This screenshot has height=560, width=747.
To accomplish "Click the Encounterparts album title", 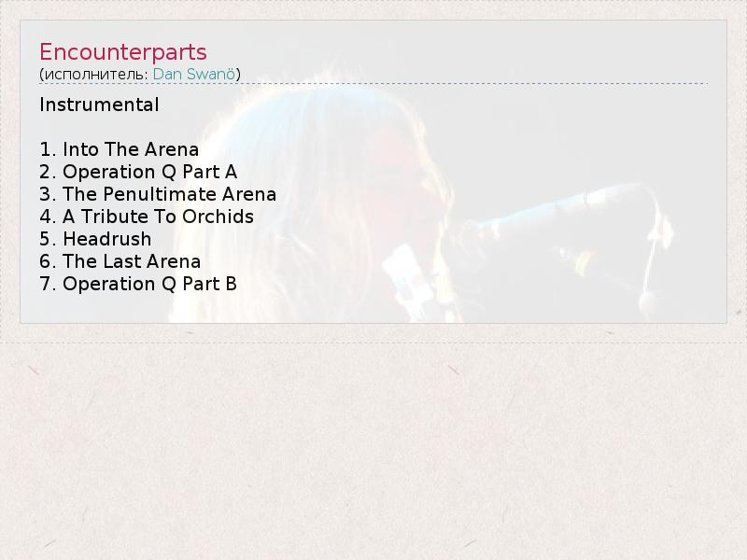I will [122, 52].
